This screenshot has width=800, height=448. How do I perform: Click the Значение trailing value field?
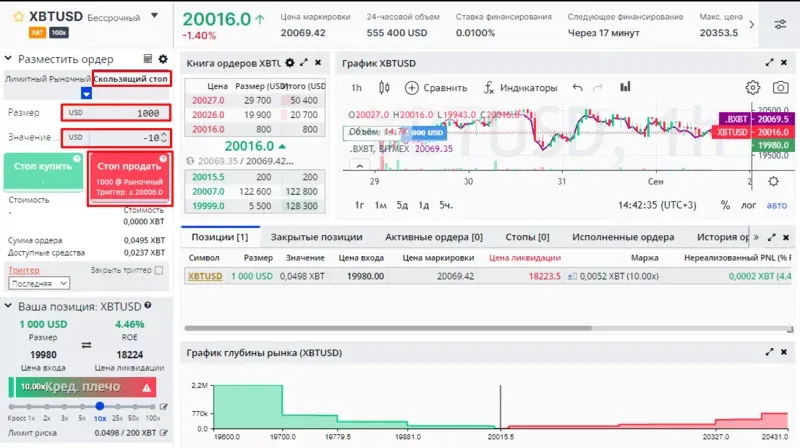116,137
